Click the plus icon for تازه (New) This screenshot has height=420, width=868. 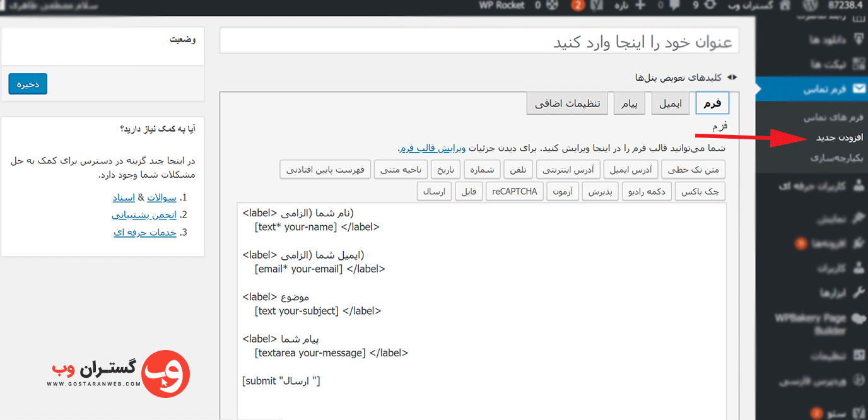click(x=641, y=6)
